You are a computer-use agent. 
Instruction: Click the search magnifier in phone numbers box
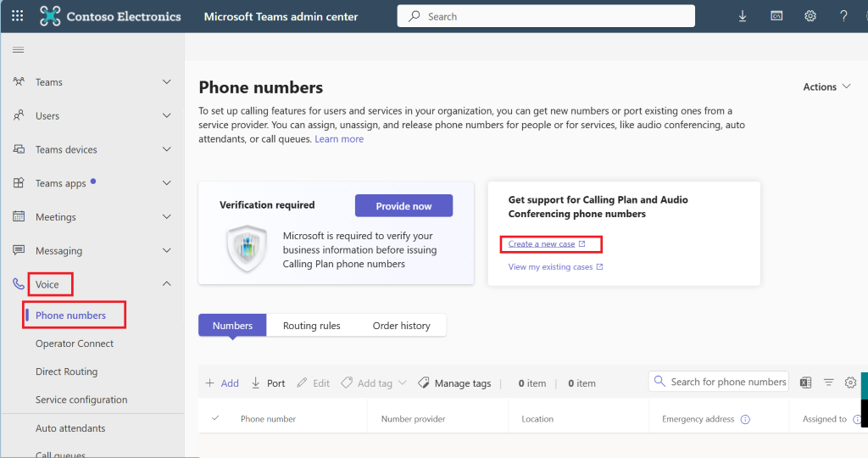pyautogui.click(x=659, y=381)
